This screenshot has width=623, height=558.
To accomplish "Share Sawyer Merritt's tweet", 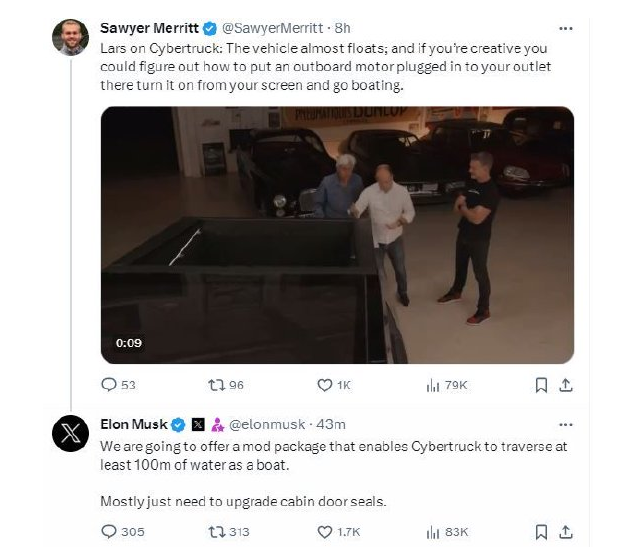I will pos(566,385).
